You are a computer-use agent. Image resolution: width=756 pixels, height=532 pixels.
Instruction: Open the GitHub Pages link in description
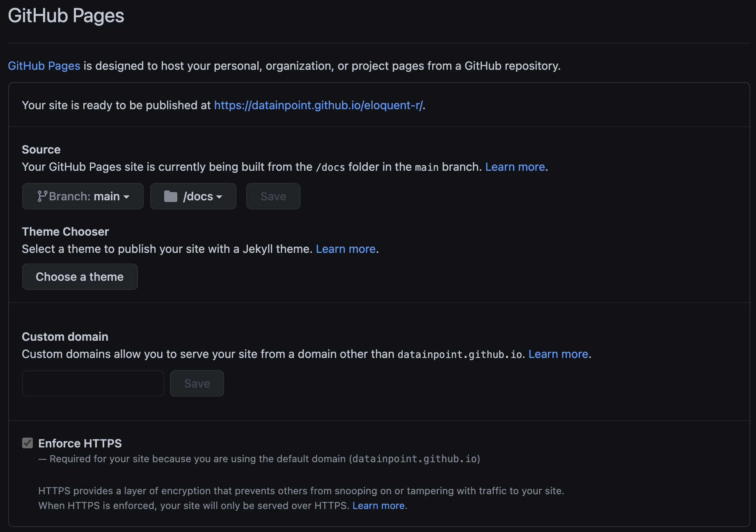44,66
